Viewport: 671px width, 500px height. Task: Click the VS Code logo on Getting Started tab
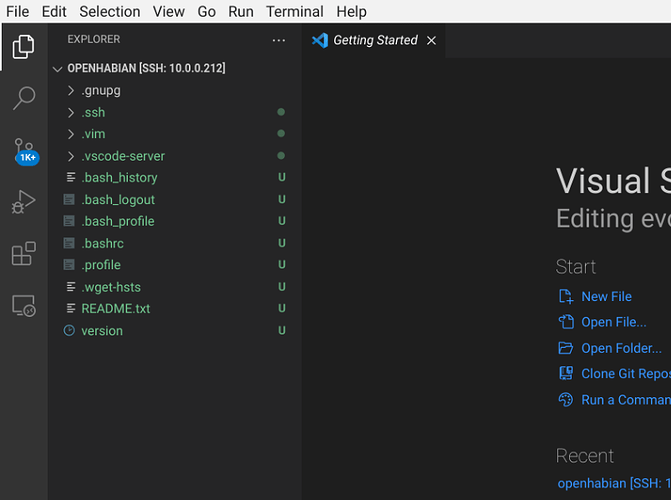click(320, 40)
